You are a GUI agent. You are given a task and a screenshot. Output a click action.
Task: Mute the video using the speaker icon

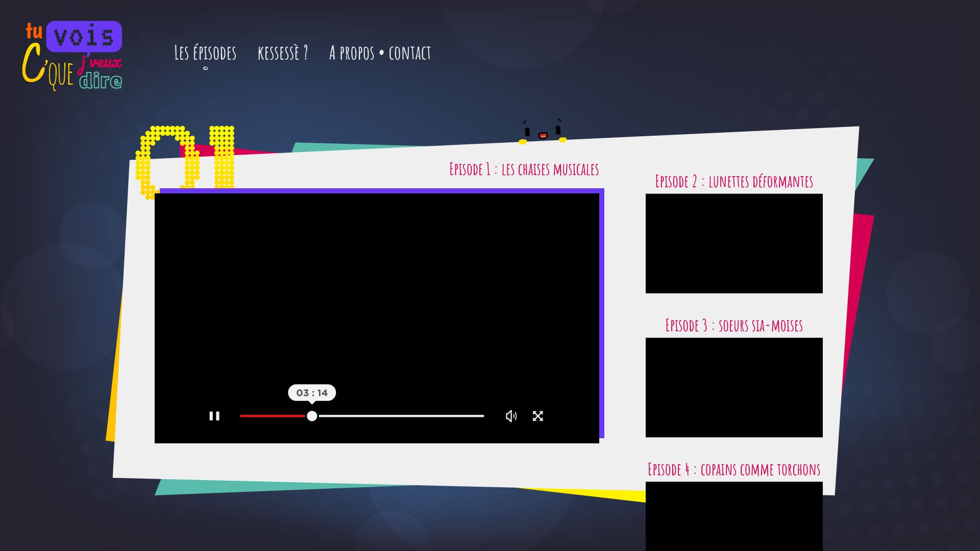pos(511,416)
